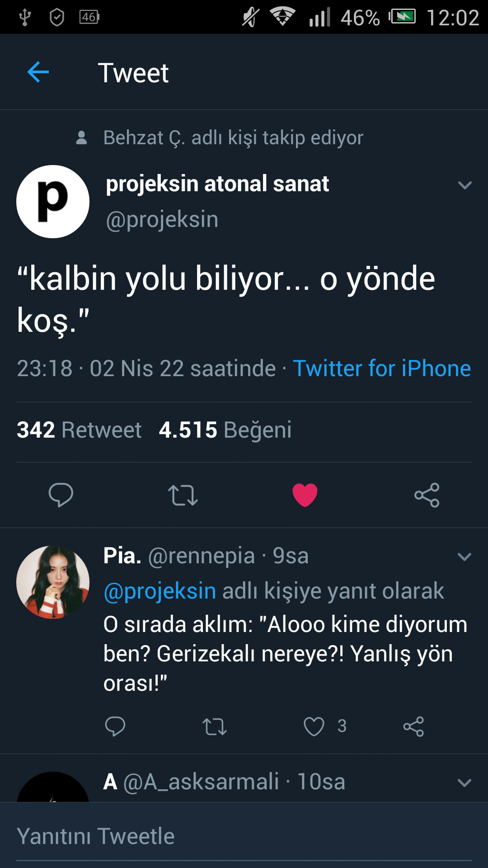Image resolution: width=488 pixels, height=868 pixels.
Task: Reply to Pia's comment
Action: click(115, 726)
